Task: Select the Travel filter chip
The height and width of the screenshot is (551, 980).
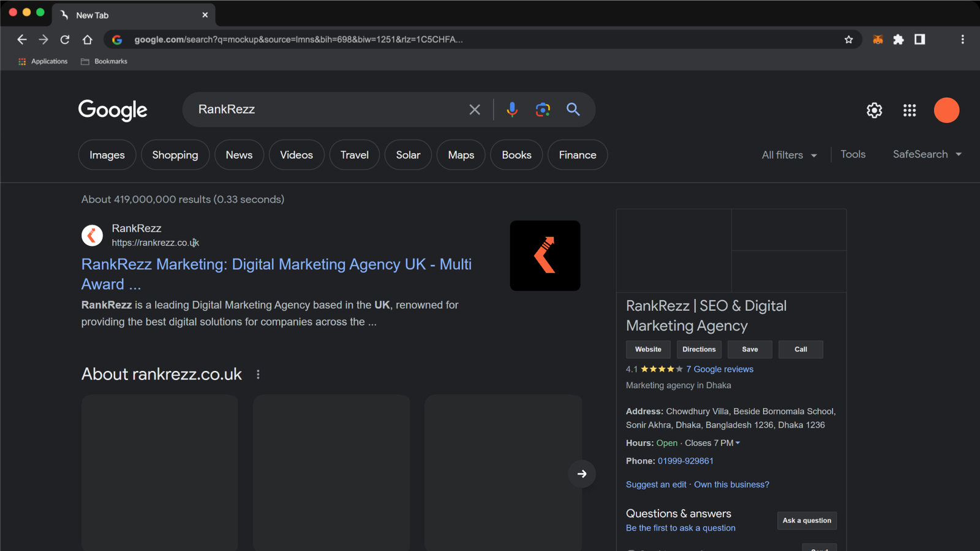Action: pyautogui.click(x=355, y=155)
